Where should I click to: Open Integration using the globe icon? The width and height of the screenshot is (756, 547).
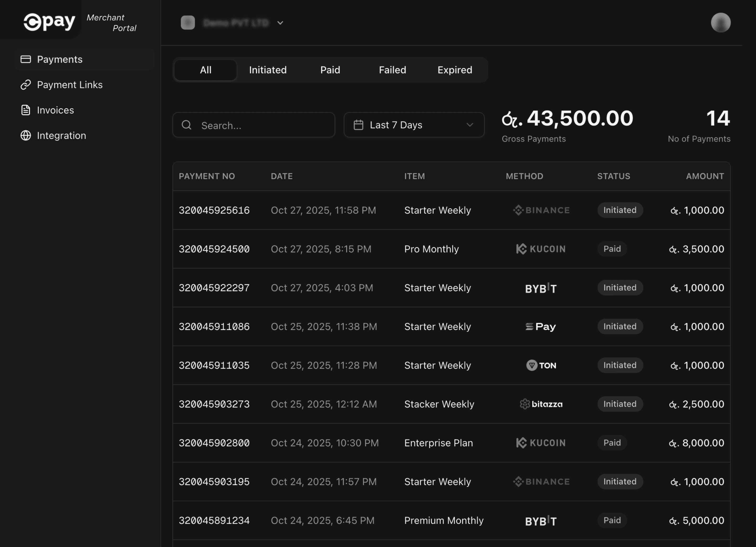click(x=26, y=135)
